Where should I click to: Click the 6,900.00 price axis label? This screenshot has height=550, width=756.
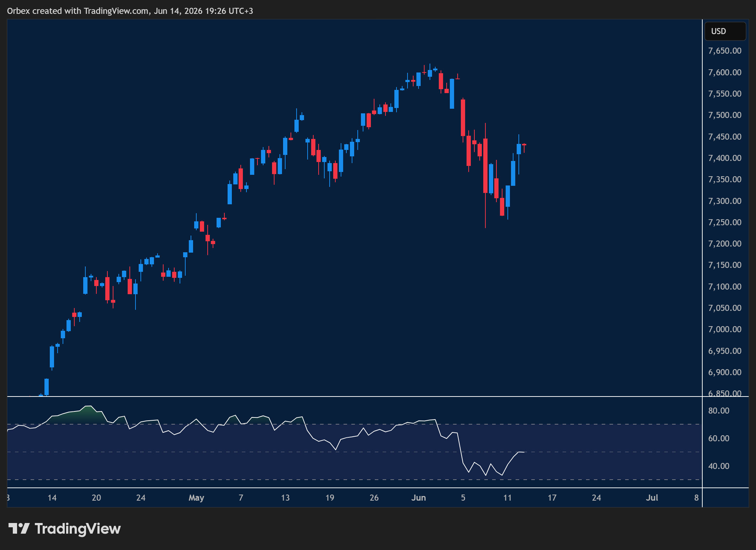point(725,372)
